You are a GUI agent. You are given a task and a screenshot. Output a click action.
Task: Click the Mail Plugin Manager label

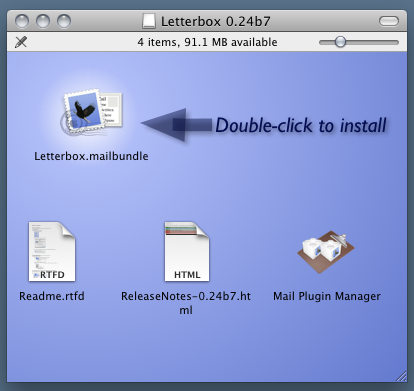point(327,296)
